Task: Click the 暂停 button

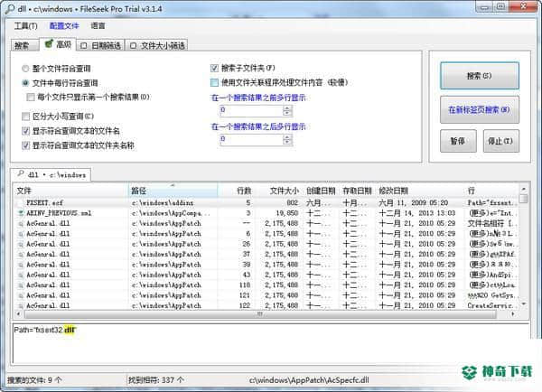Action: coord(458,141)
